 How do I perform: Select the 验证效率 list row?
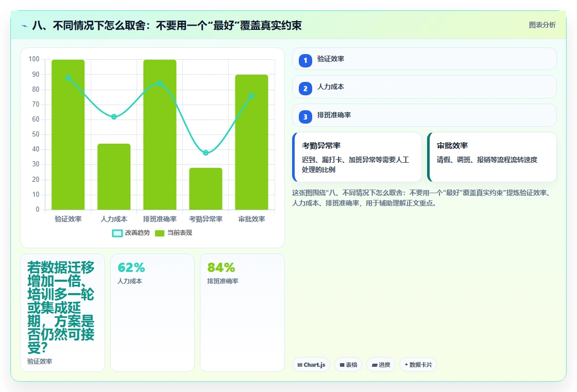coord(425,59)
